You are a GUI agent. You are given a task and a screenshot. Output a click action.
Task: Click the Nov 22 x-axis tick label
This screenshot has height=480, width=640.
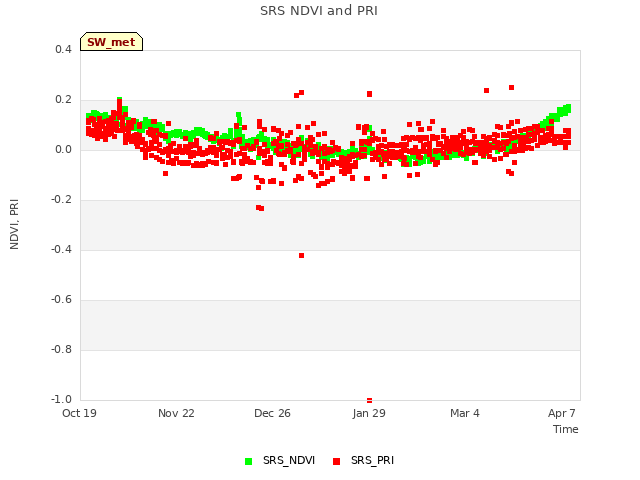click(x=176, y=413)
